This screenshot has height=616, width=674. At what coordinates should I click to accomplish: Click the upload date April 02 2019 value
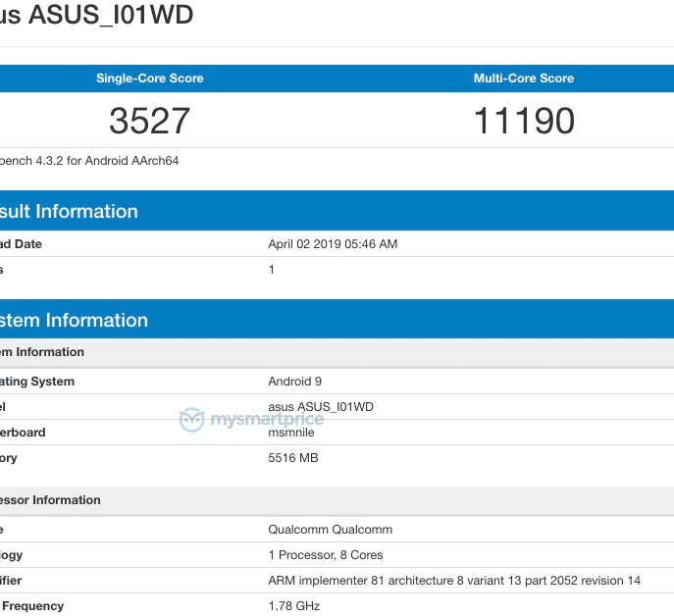point(333,244)
